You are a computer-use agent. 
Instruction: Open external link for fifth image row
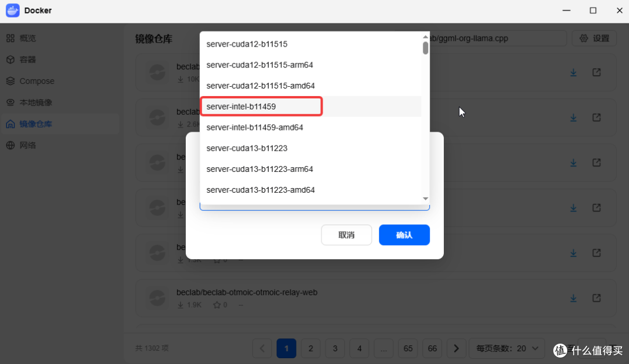[x=596, y=253]
